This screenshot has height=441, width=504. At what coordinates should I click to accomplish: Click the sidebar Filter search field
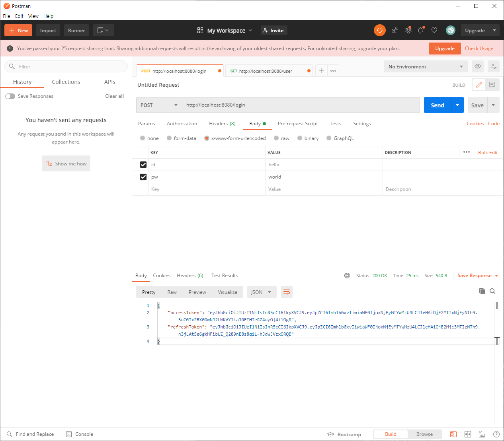click(x=66, y=66)
